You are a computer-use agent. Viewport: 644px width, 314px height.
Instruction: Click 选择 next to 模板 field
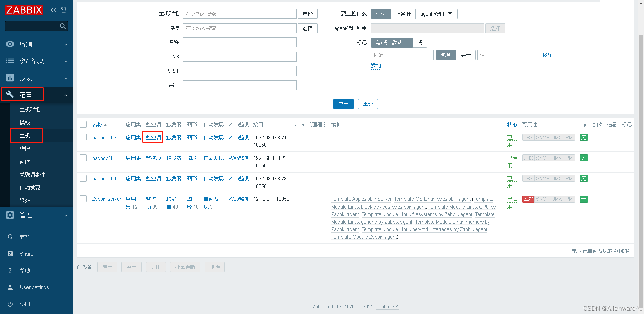pos(308,28)
